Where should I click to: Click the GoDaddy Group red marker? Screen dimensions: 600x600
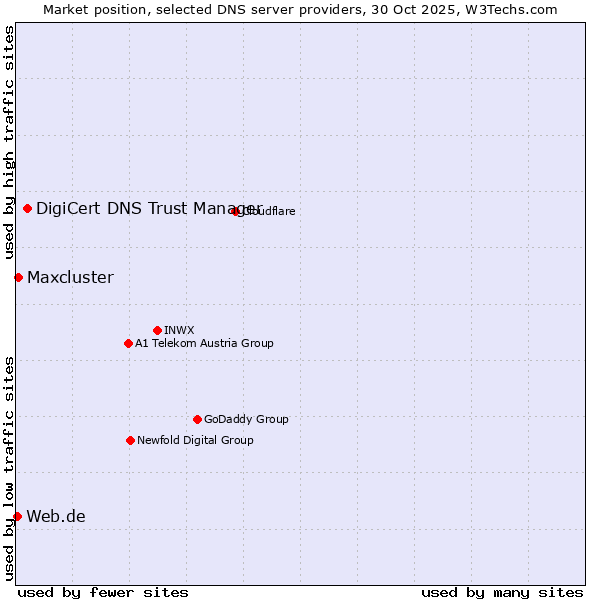pyautogui.click(x=197, y=419)
